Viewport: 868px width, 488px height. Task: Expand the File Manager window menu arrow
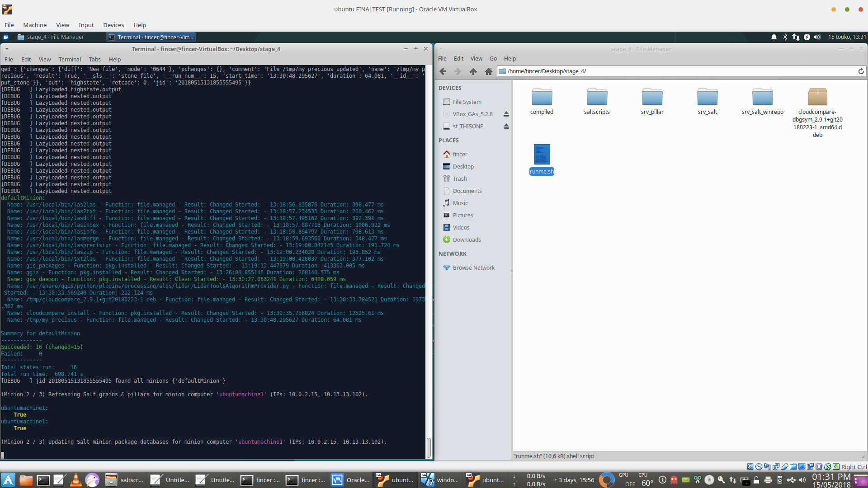[x=440, y=49]
